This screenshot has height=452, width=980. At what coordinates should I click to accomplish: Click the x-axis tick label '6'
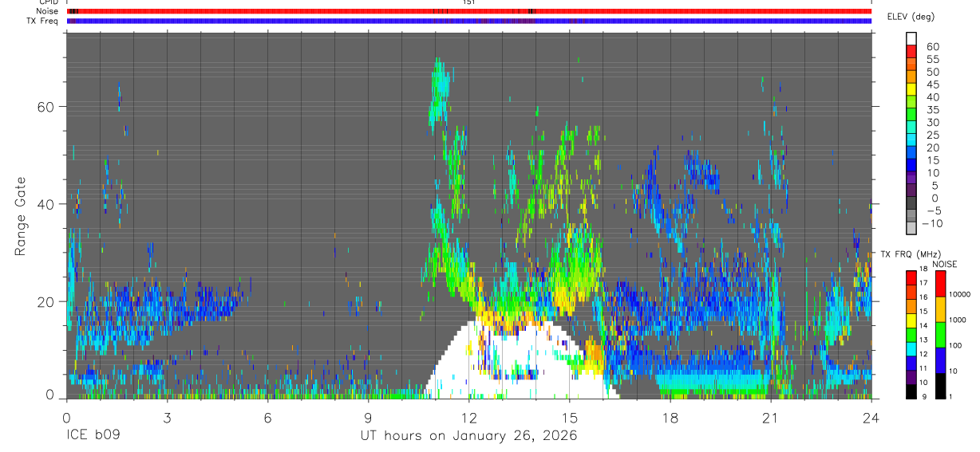(x=267, y=418)
